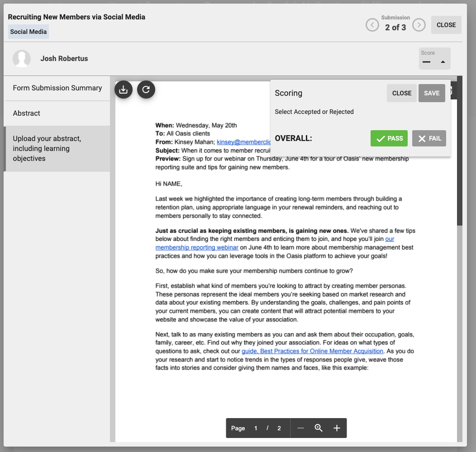Screen dimensions: 476x452
Task: Open Form Submission Summary tab
Action: [x=57, y=88]
